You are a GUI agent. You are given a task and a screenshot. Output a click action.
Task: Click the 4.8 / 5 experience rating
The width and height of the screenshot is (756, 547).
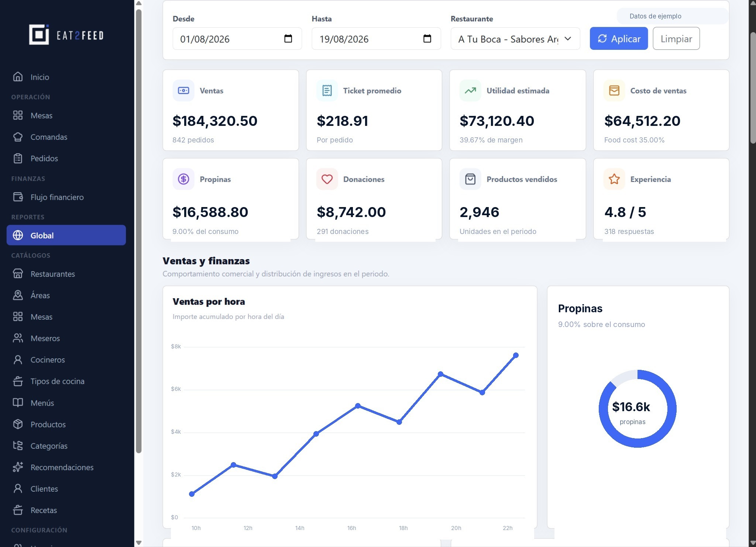pyautogui.click(x=625, y=212)
